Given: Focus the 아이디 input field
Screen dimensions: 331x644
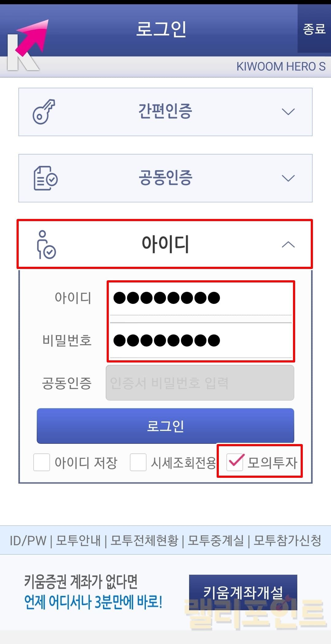Looking at the screenshot, I should click(201, 298).
